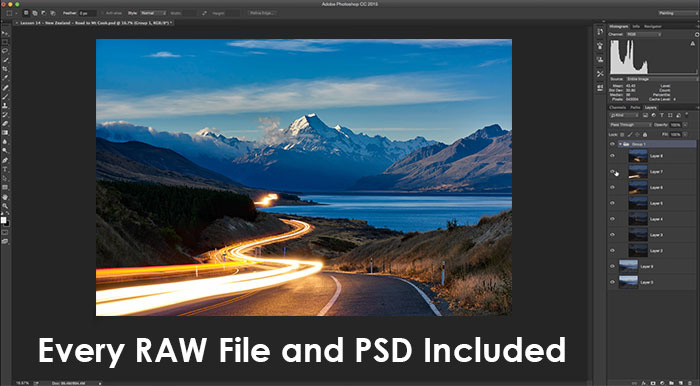Collapse the Group 1 disclosure triangle
700x386 pixels.
pos(620,144)
